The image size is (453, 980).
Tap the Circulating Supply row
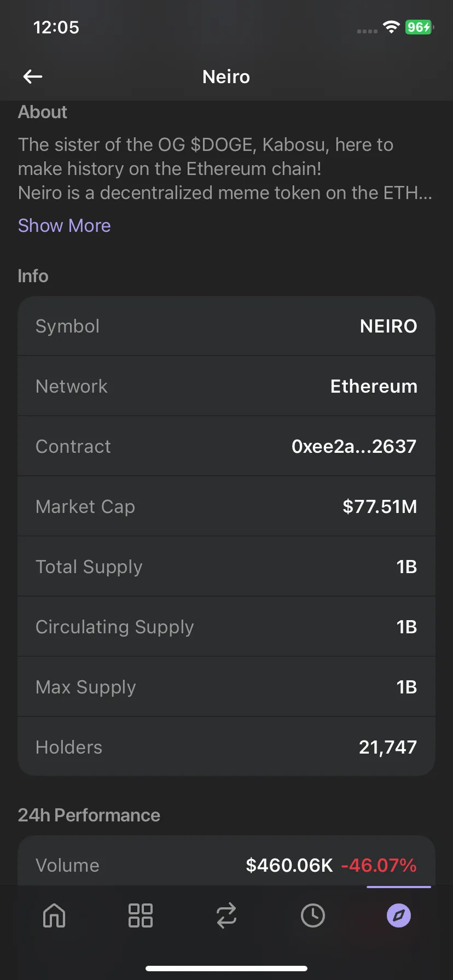coord(226,627)
